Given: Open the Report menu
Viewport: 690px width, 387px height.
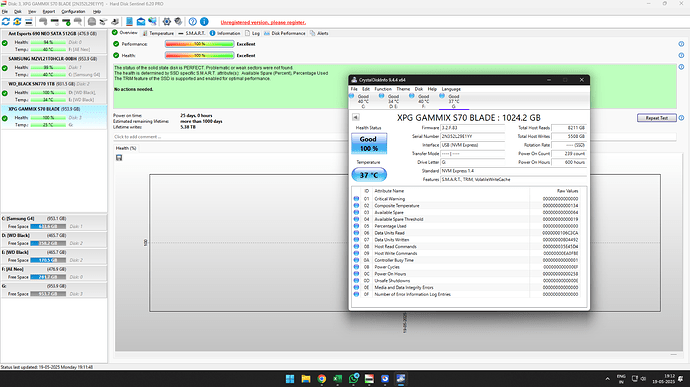Looking at the screenshot, I should pos(49,11).
